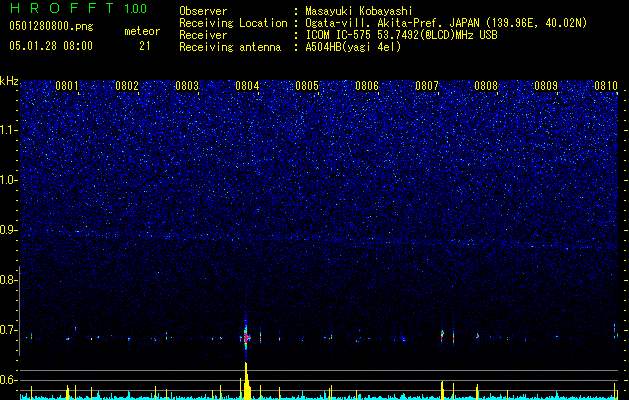Click the meteor label

[142, 31]
